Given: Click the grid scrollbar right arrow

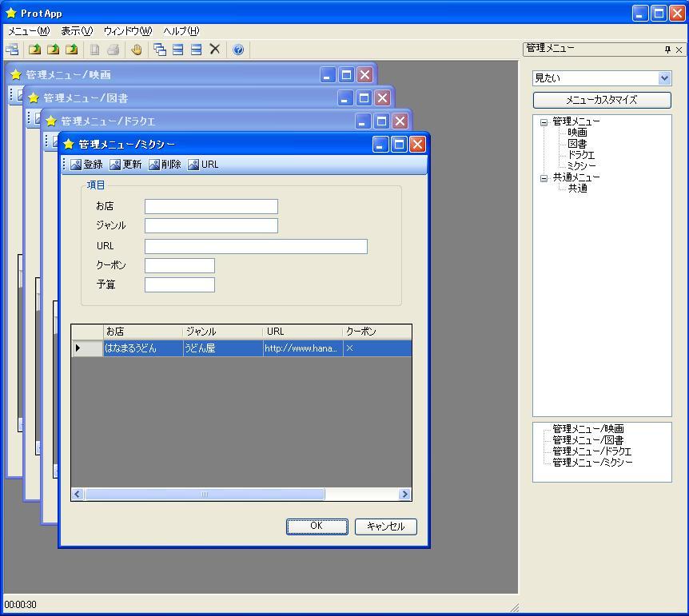Looking at the screenshot, I should [404, 495].
